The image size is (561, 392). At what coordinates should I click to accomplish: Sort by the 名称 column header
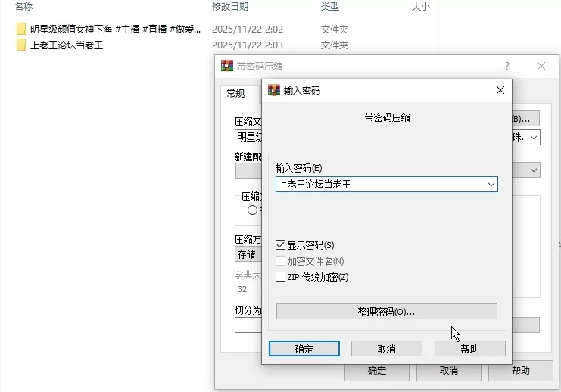pos(23,7)
